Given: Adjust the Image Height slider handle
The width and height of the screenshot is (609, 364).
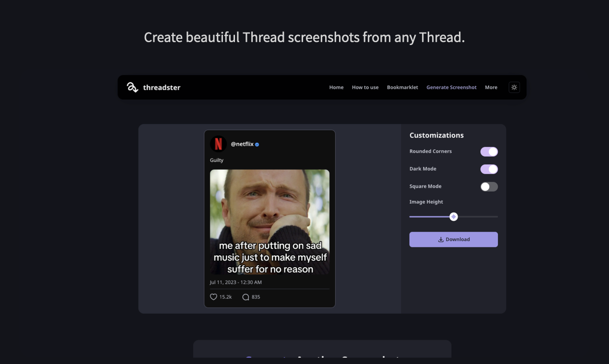Looking at the screenshot, I should 453,216.
